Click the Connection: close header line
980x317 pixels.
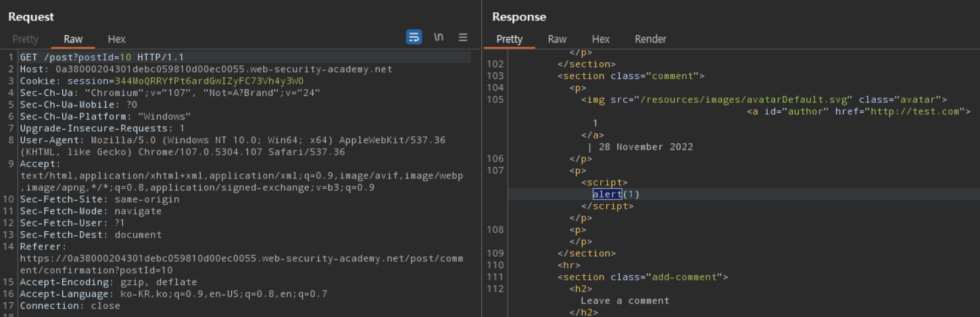pyautogui.click(x=70, y=306)
